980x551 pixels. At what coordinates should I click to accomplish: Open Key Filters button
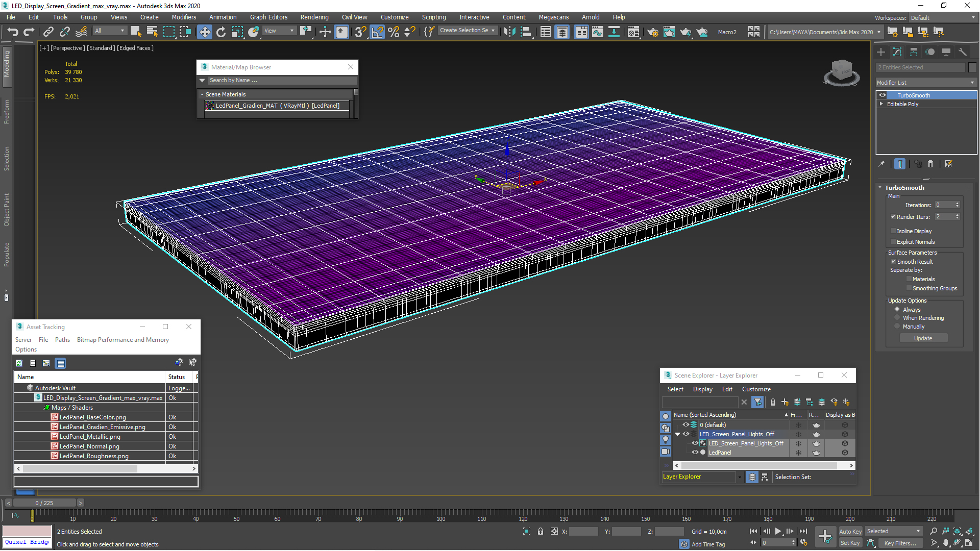tap(900, 543)
